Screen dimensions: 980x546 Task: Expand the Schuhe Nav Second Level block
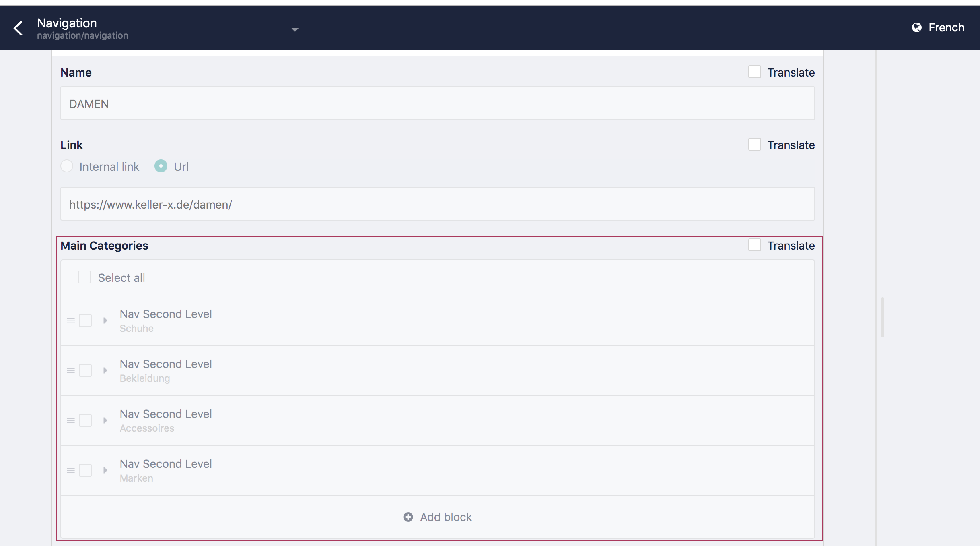tap(105, 321)
